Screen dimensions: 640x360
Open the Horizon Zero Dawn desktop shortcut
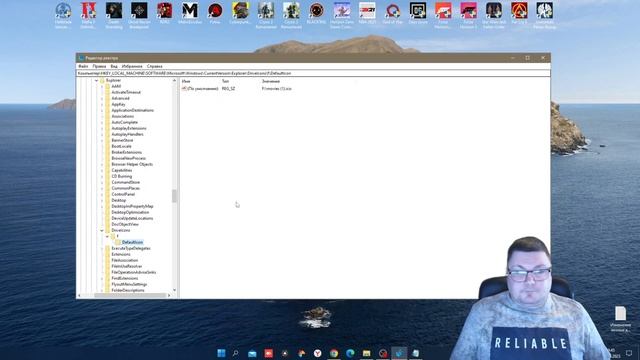[x=342, y=16]
